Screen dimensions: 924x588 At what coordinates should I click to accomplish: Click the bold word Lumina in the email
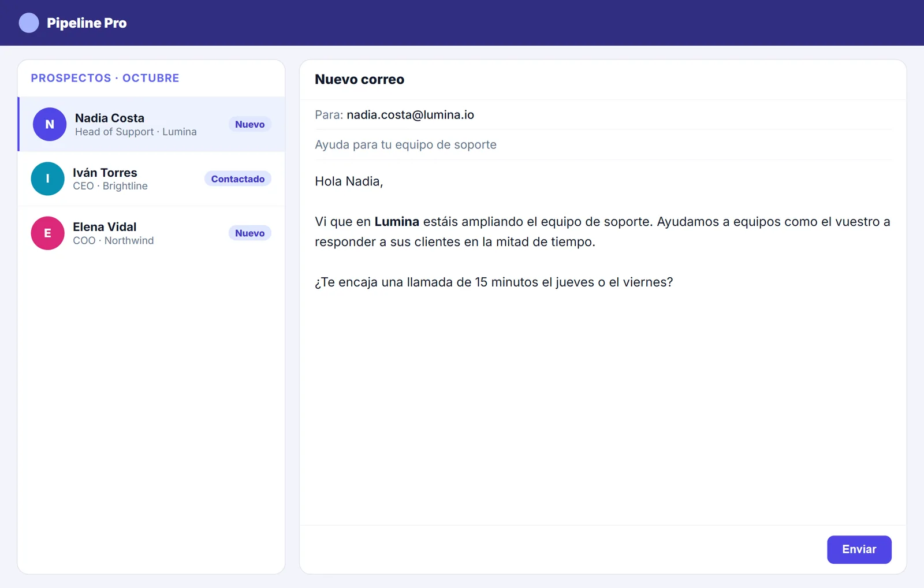[x=397, y=222]
